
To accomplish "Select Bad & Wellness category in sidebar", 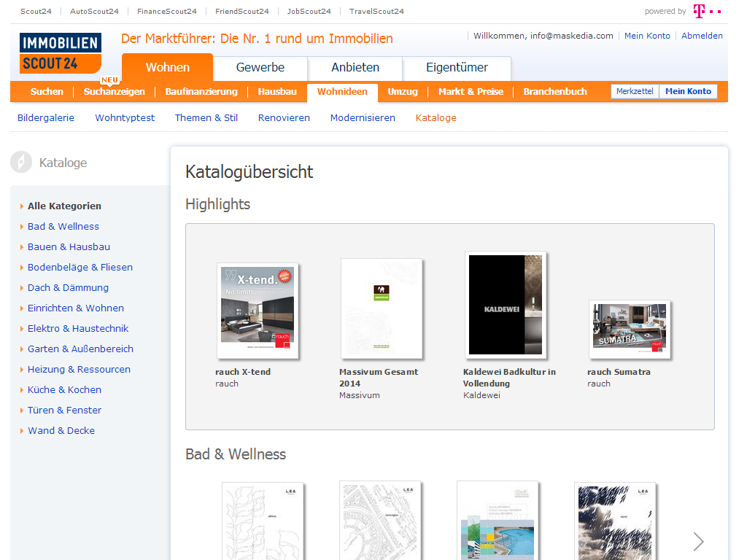I will (x=63, y=226).
